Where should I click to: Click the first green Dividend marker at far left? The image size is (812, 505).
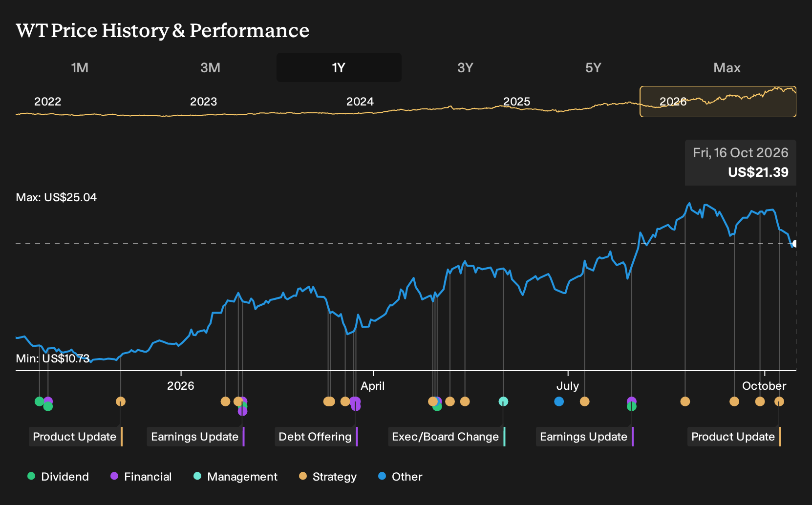click(40, 401)
